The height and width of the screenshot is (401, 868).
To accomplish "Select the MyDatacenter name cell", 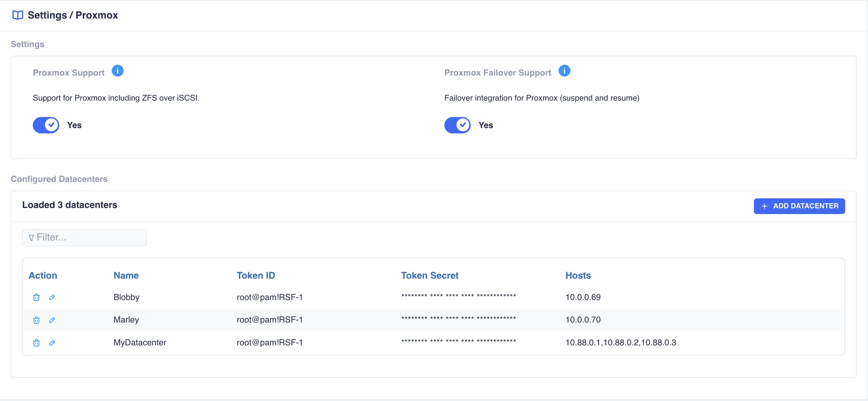I will [140, 342].
